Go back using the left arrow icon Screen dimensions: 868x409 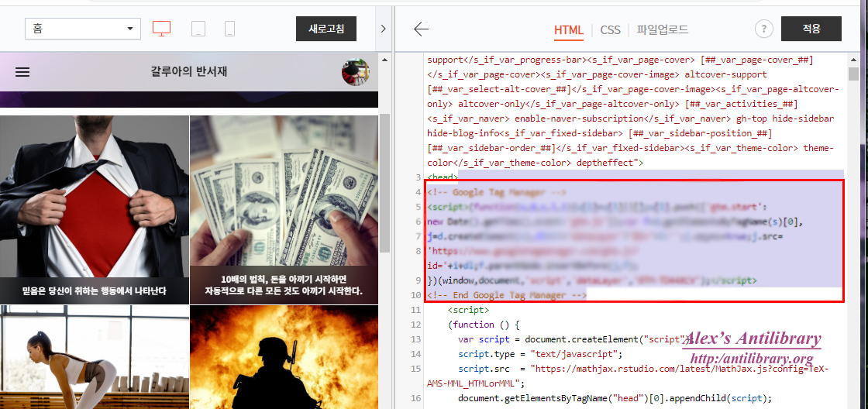pos(422,29)
